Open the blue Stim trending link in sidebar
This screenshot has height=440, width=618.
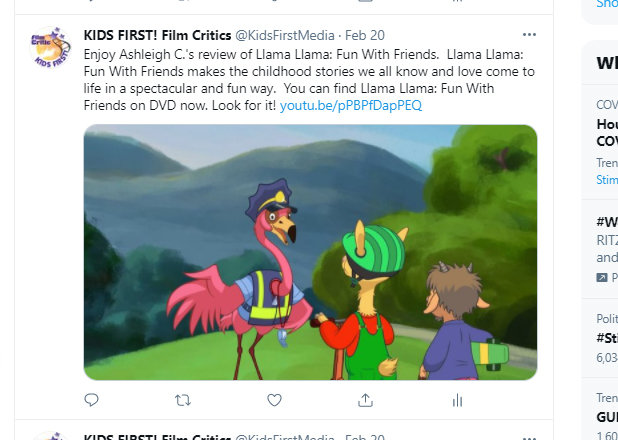point(607,179)
